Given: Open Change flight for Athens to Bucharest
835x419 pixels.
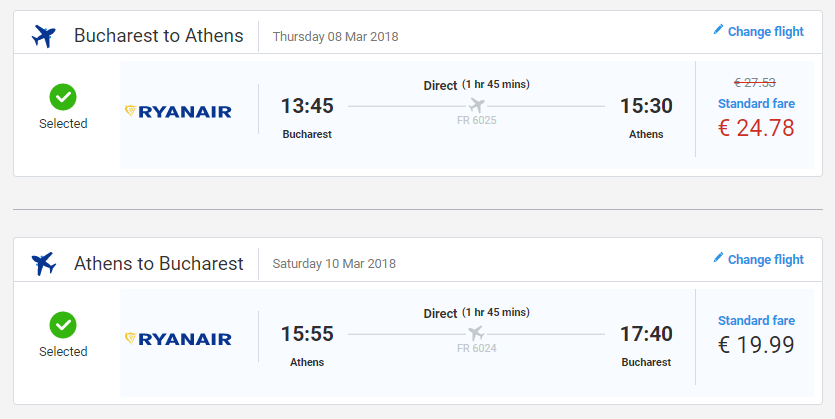Looking at the screenshot, I should (x=765, y=259).
